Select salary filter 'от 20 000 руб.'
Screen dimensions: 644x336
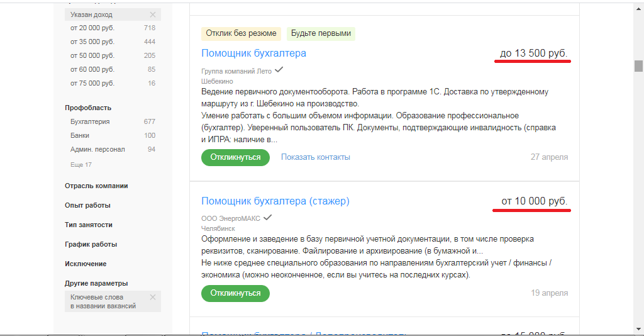[92, 28]
